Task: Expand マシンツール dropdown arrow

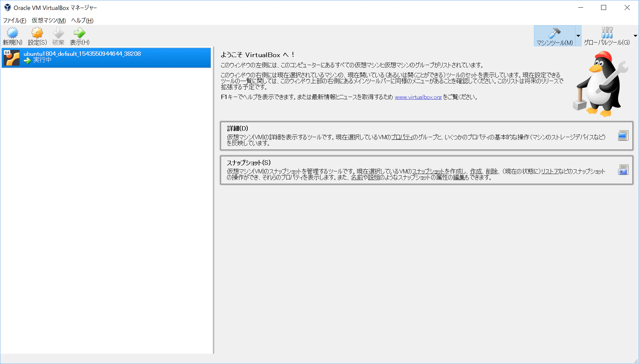Action: (578, 36)
